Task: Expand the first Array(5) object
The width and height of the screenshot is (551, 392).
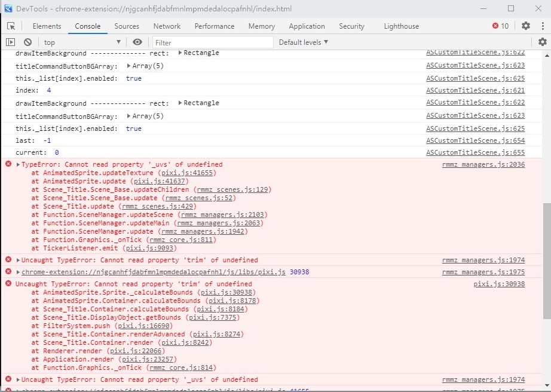Action: pos(128,66)
